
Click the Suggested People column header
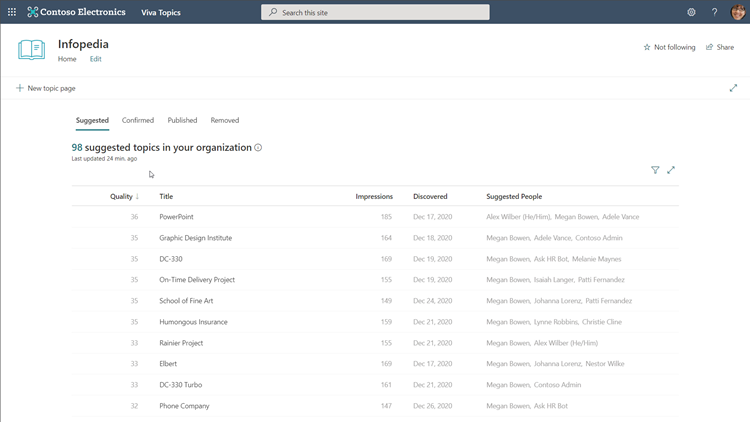coord(514,196)
